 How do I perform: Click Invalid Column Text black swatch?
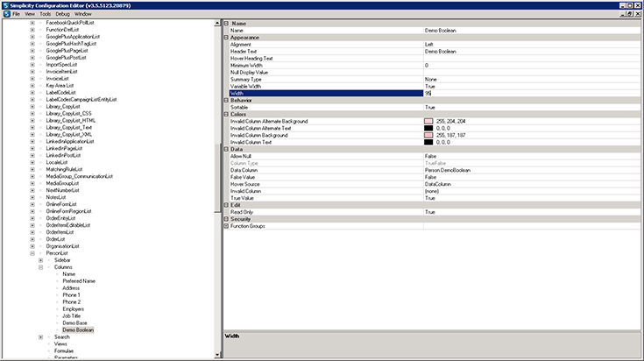click(x=428, y=142)
